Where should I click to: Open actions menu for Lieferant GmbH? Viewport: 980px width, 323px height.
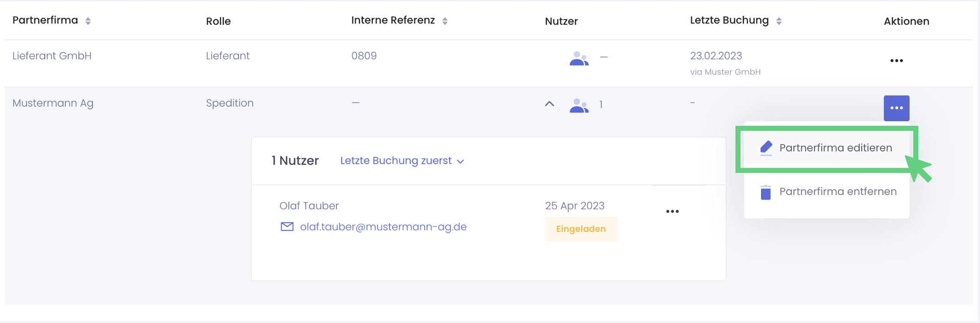896,61
